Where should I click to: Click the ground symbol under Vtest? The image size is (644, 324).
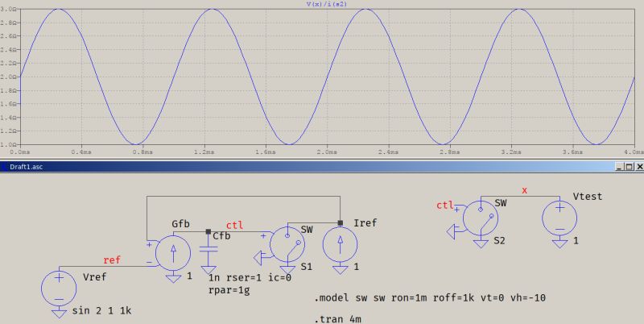pyautogui.click(x=559, y=244)
